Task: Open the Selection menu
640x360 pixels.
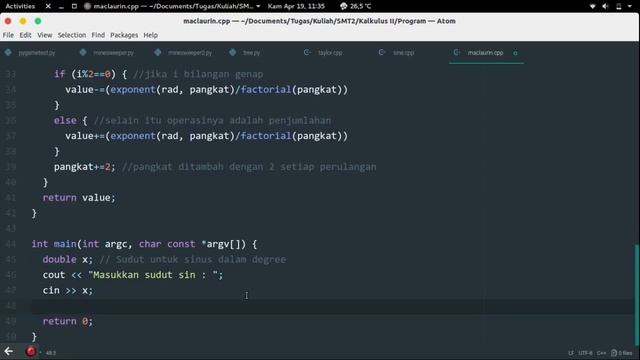Action: click(x=72, y=35)
